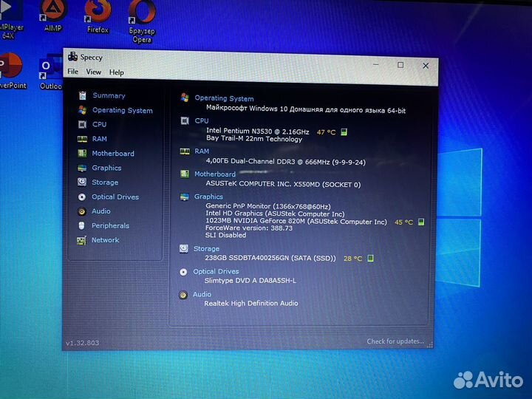Open Storage heading link in summary pane

206,249
